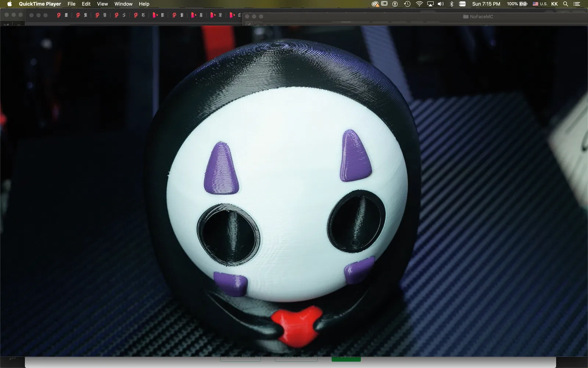This screenshot has height=368, width=588.
Task: Open the Help menu
Action: tap(144, 4)
